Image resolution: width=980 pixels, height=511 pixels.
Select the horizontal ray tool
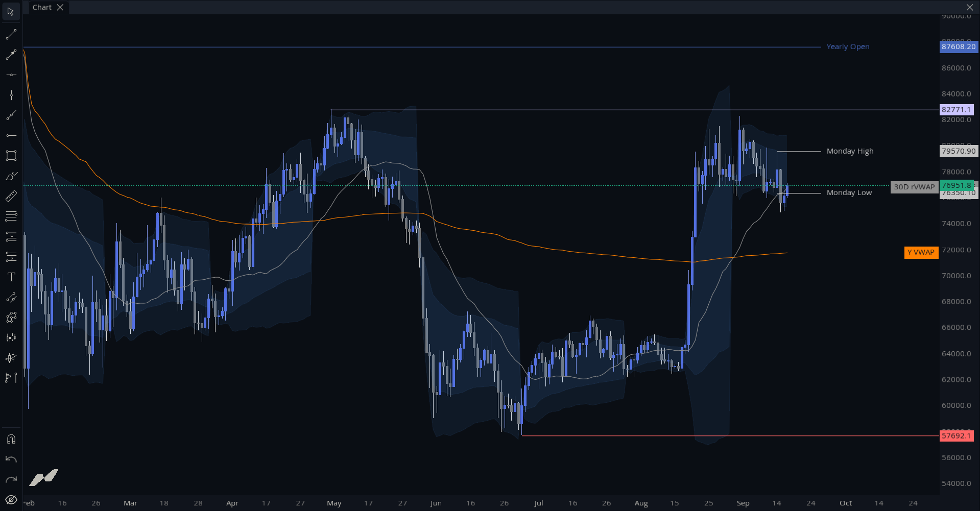(x=11, y=135)
